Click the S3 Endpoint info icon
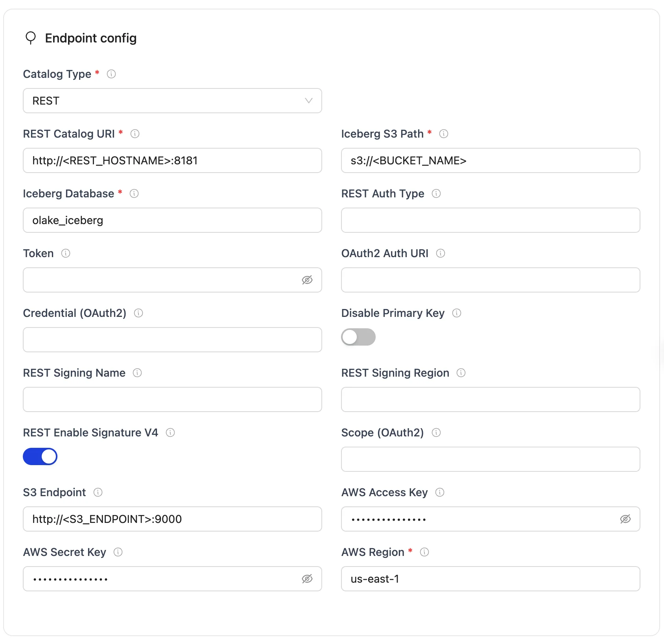Viewport: 664px width, 644px height. coord(98,492)
